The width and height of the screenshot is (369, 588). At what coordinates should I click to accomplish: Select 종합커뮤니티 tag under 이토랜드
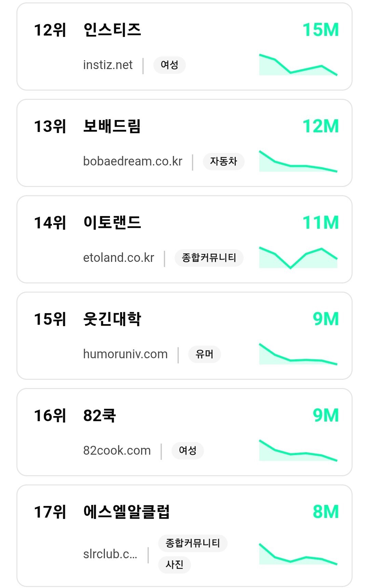(209, 258)
